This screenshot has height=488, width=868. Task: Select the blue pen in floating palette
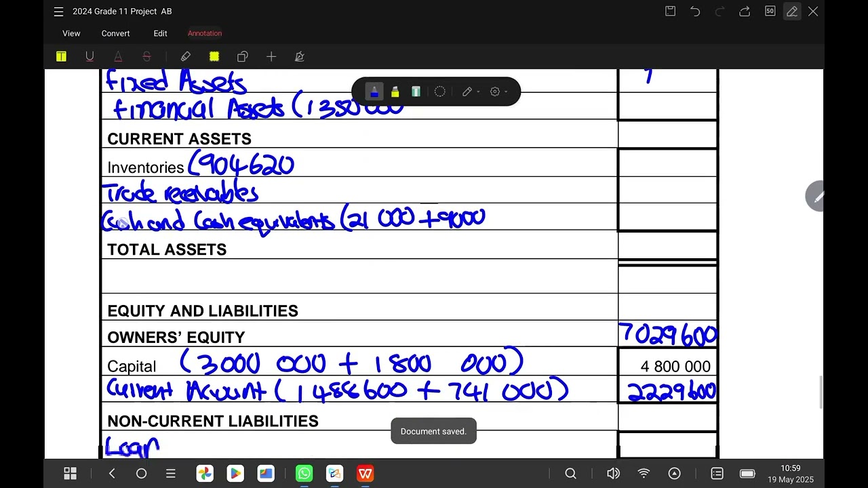pos(374,91)
